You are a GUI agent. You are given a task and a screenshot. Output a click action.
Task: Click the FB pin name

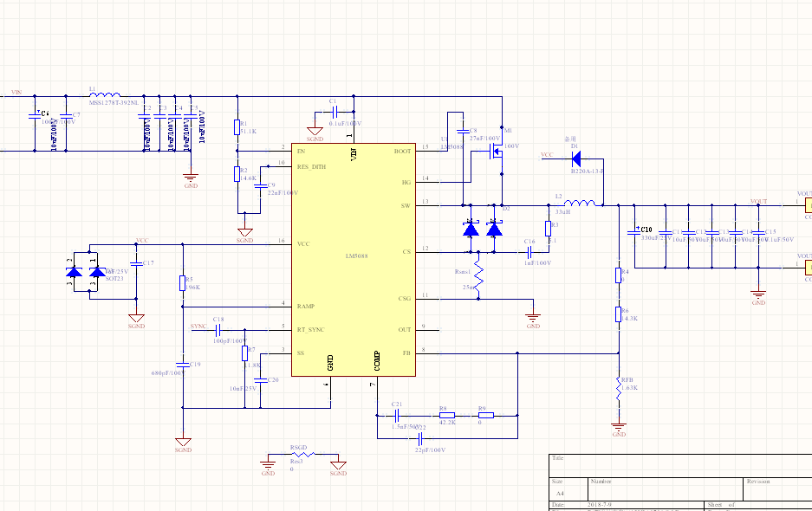[406, 353]
